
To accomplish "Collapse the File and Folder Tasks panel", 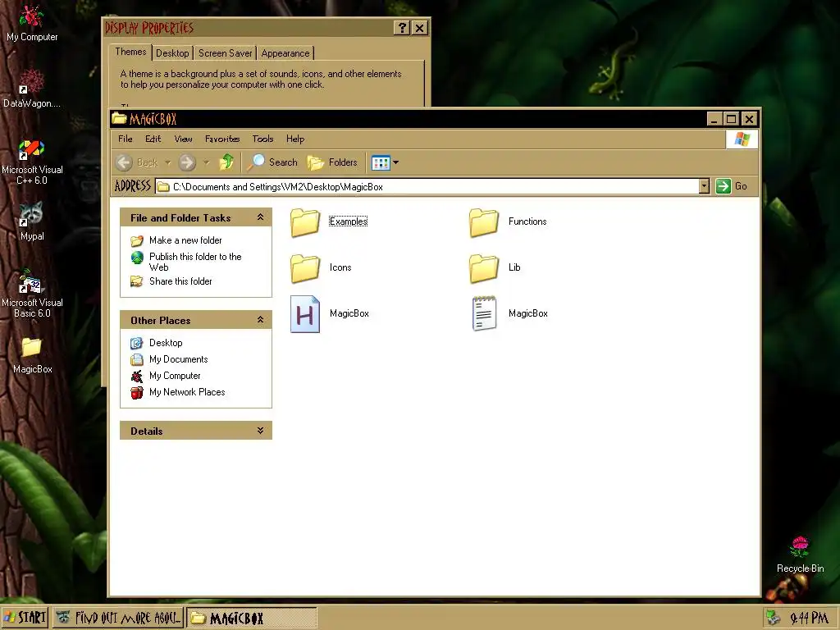I will [x=260, y=217].
